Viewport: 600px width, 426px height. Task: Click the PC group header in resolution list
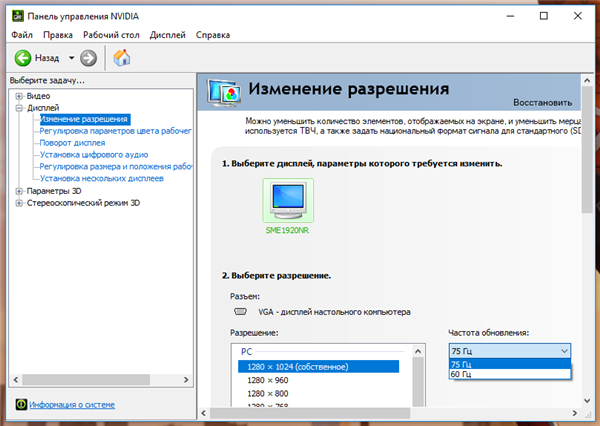coord(246,351)
